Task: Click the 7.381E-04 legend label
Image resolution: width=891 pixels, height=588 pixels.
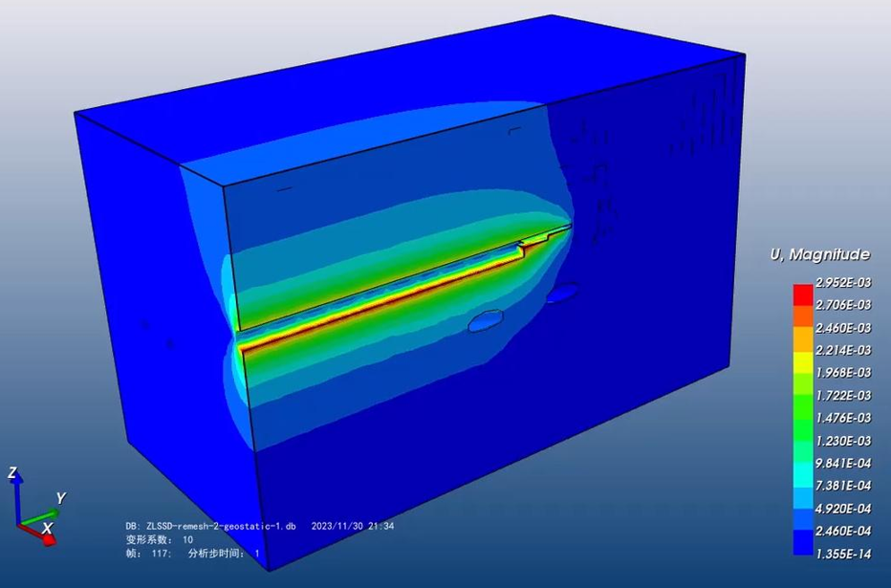Action: click(x=843, y=486)
